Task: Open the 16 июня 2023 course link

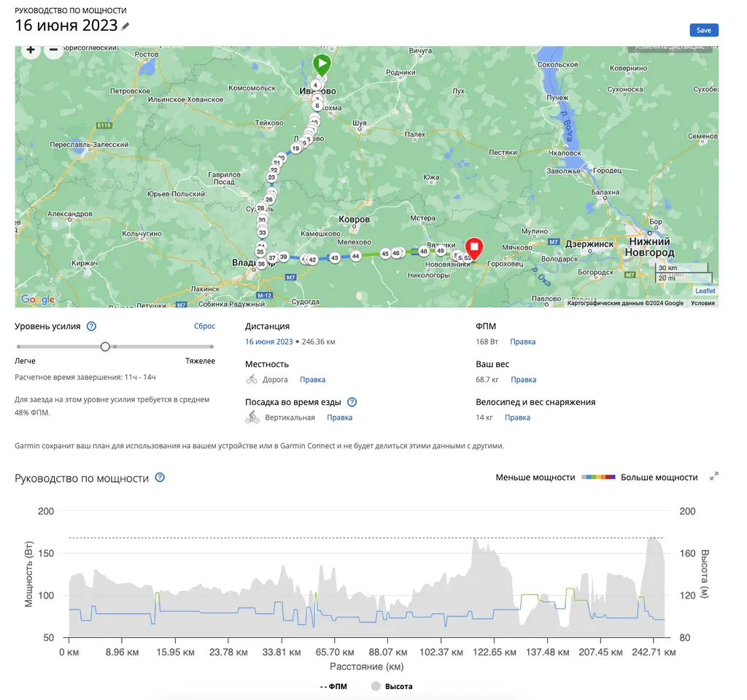Action: pyautogui.click(x=268, y=342)
